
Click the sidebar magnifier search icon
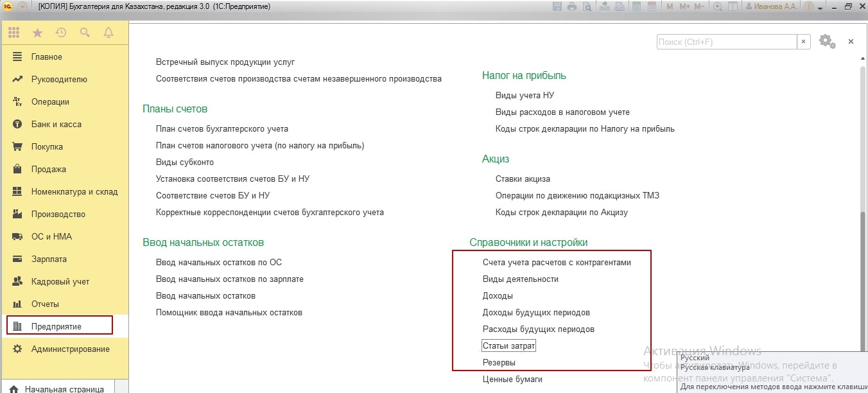pos(85,32)
